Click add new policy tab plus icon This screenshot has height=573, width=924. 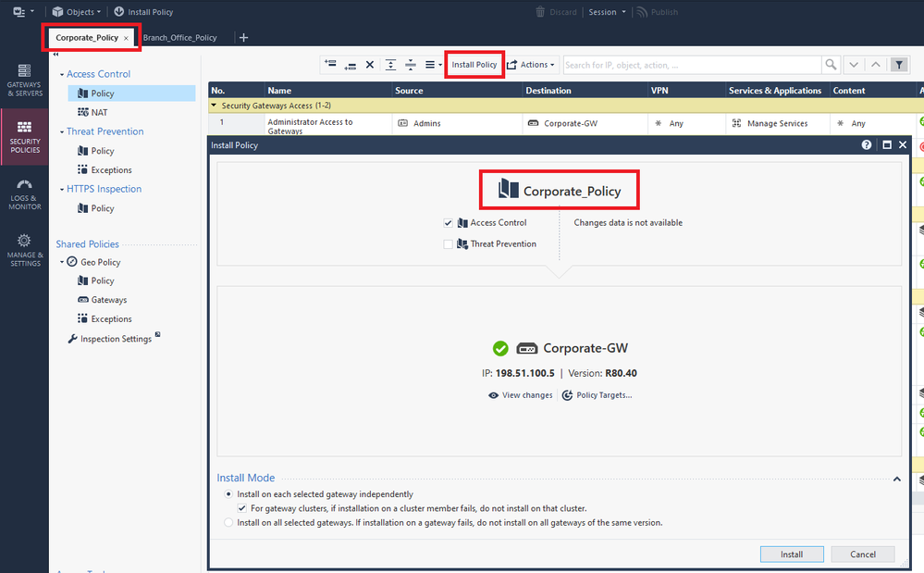(243, 38)
